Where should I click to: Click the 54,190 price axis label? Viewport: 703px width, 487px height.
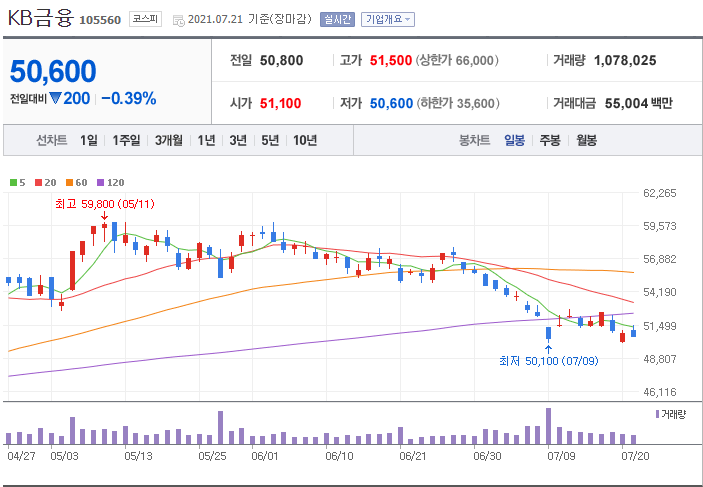(x=660, y=292)
